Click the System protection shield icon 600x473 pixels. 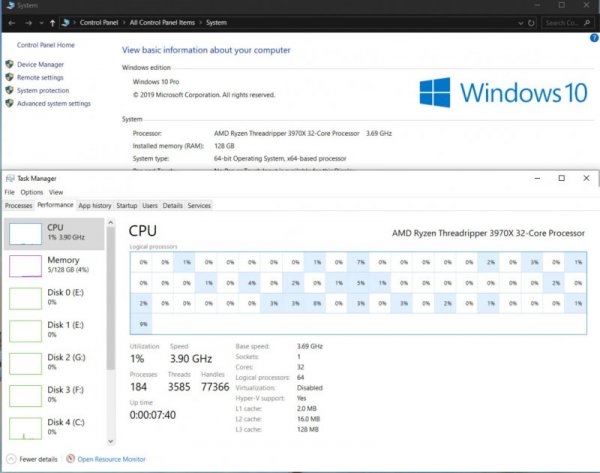click(8, 90)
